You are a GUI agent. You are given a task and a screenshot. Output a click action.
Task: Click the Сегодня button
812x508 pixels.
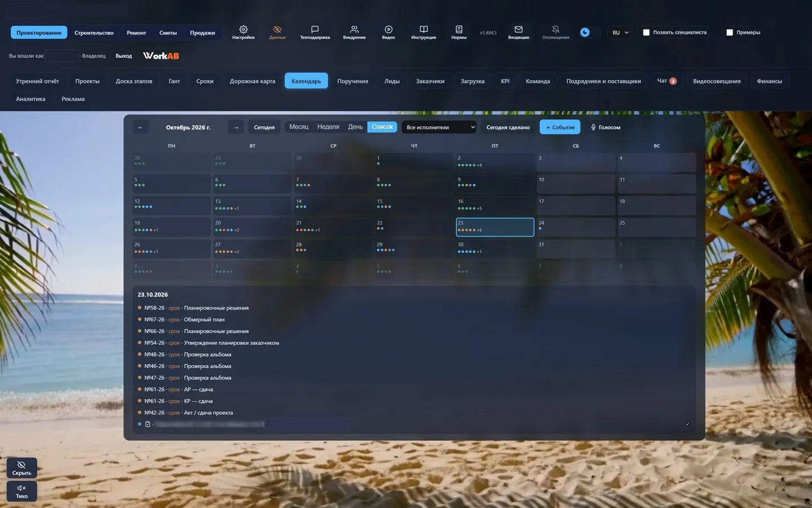[x=264, y=128]
